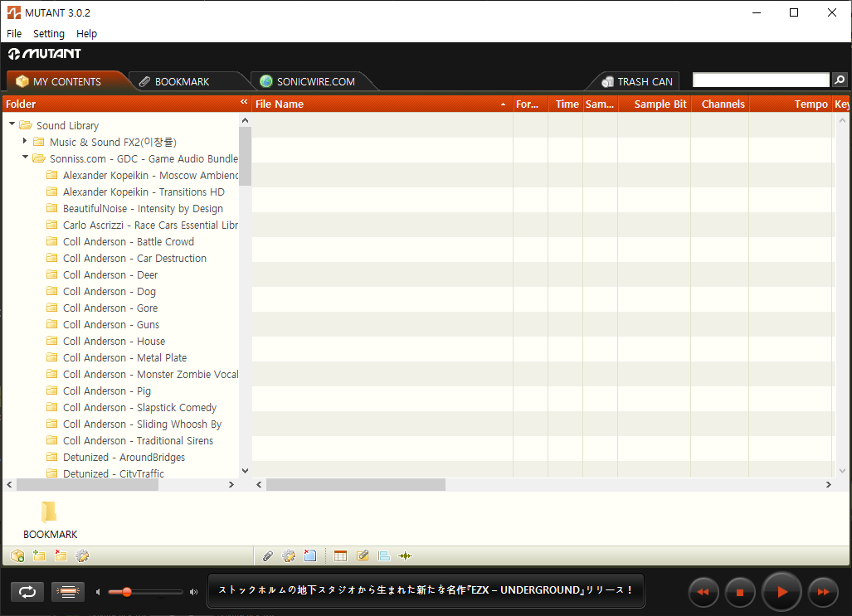Expand Music & Sound FX2 folder arrow

pyautogui.click(x=25, y=141)
